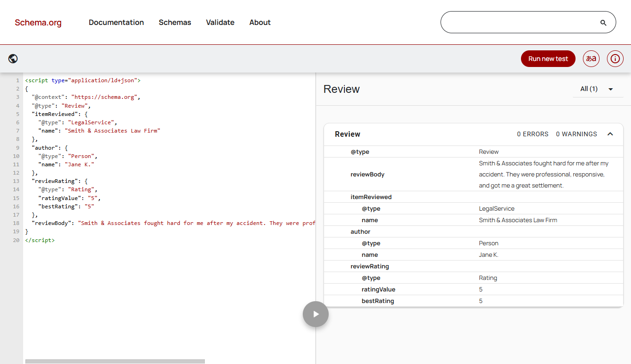The image size is (631, 364).
Task: Click the horizontal scrollbar under the code
Action: 115,361
